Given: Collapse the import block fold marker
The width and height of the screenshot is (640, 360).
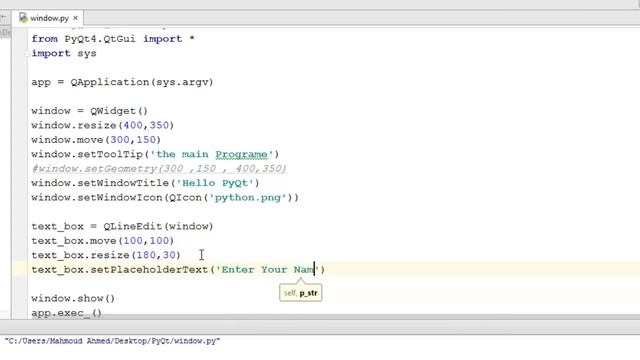Looking at the screenshot, I should click(x=27, y=53).
